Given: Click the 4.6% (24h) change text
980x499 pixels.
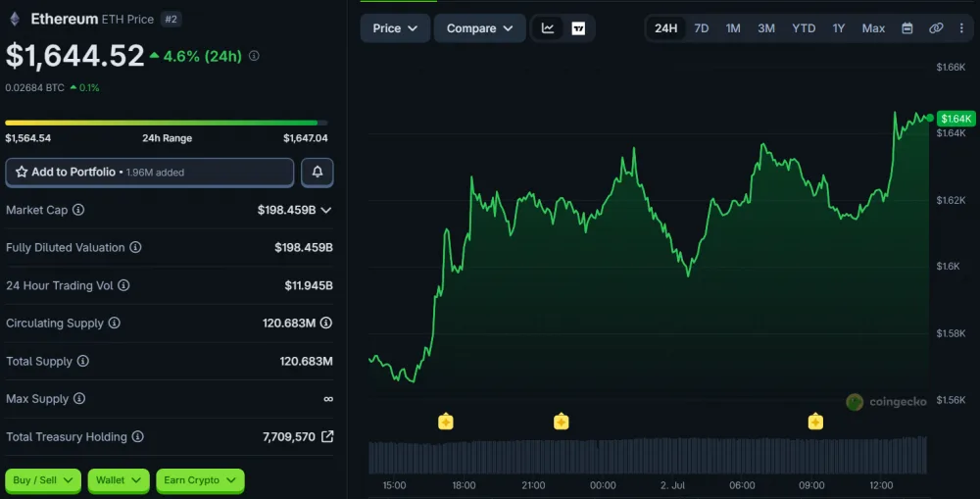Looking at the screenshot, I should click(203, 56).
